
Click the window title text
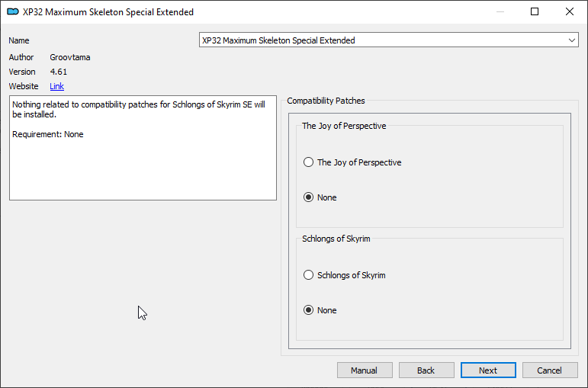click(108, 12)
